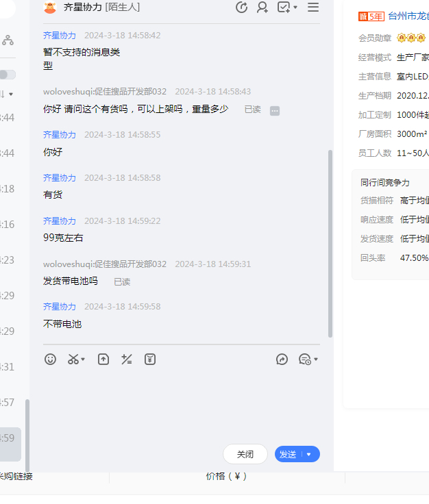Toggle the switch in left sidebar

pos(7,74)
